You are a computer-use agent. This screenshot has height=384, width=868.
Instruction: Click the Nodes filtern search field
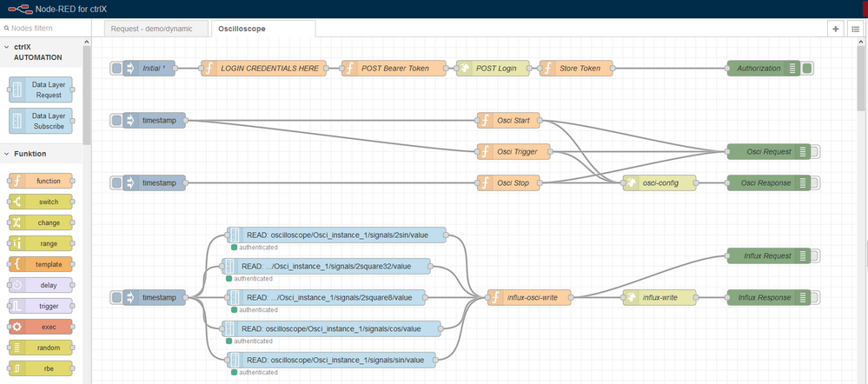point(48,28)
